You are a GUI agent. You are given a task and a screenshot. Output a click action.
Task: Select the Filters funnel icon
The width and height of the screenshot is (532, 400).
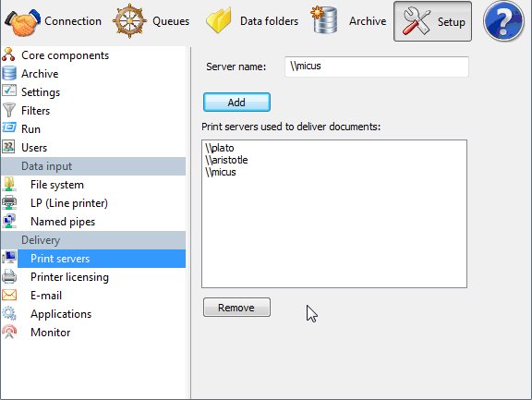9,111
